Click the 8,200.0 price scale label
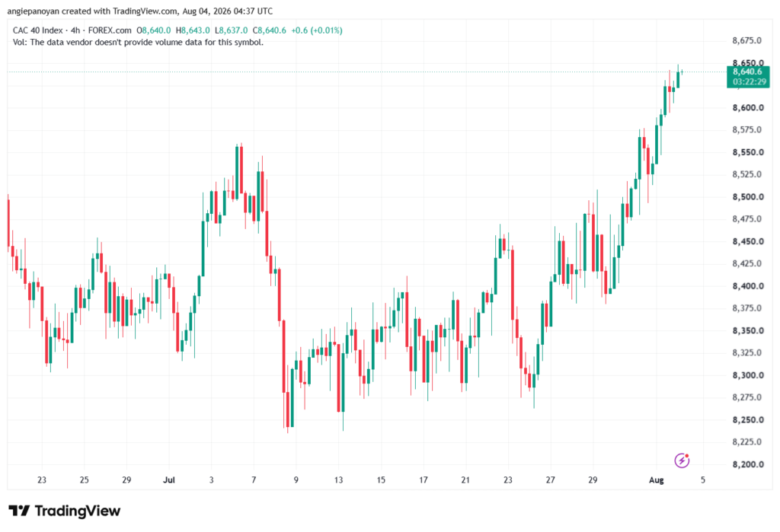780x532 pixels. (748, 464)
